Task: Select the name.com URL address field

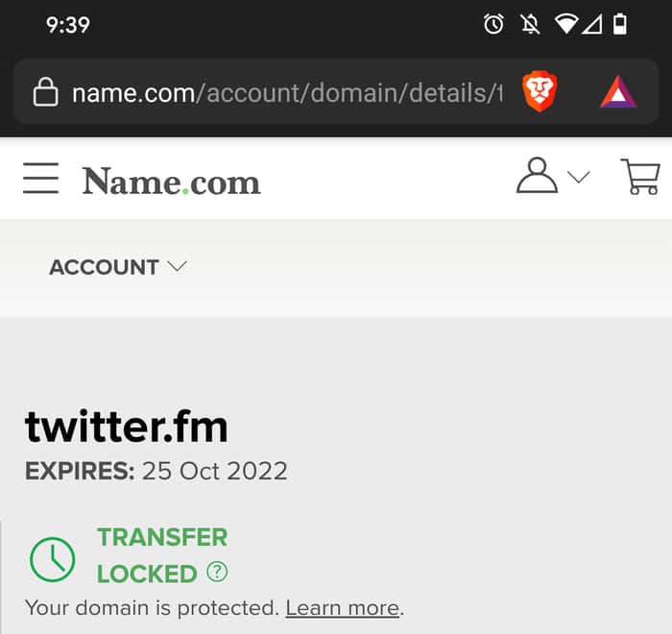Action: [x=288, y=92]
